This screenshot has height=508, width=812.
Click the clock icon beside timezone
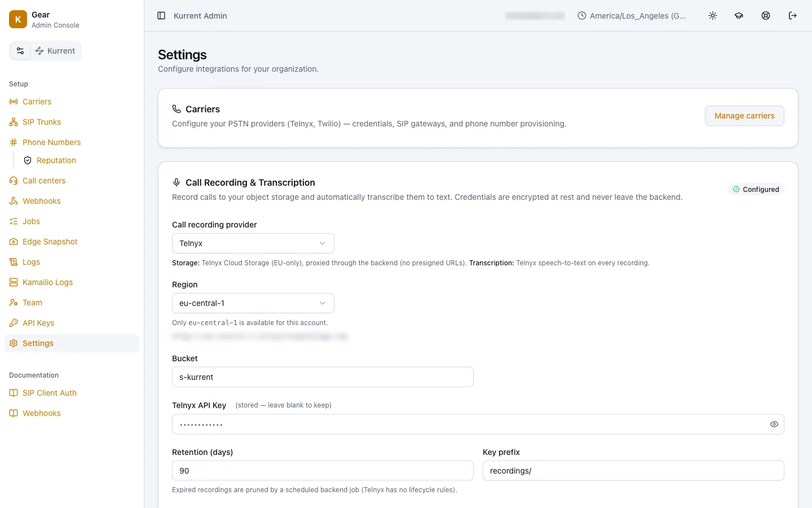[582, 16]
